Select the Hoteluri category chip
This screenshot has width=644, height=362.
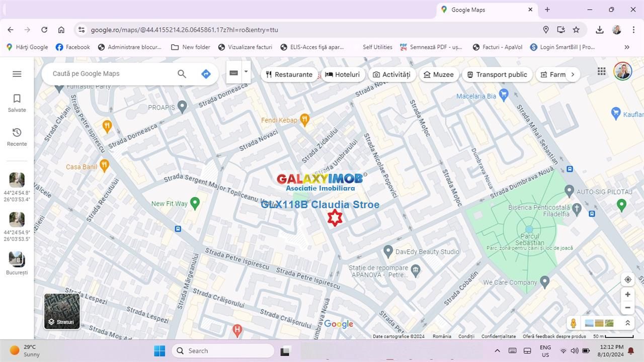342,74
